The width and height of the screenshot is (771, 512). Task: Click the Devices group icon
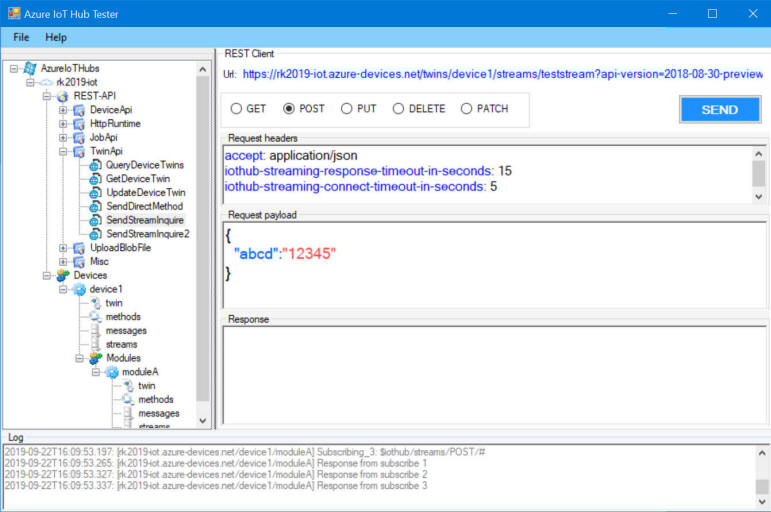62,276
